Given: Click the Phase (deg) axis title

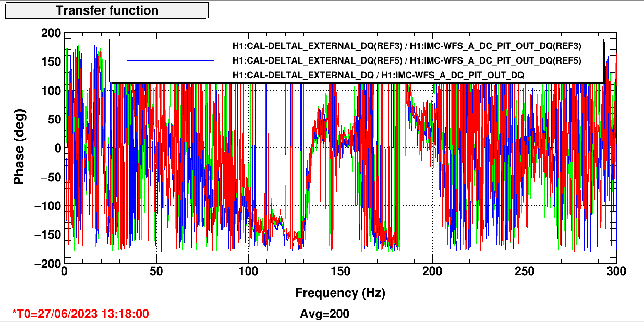Looking at the screenshot, I should (x=19, y=148).
